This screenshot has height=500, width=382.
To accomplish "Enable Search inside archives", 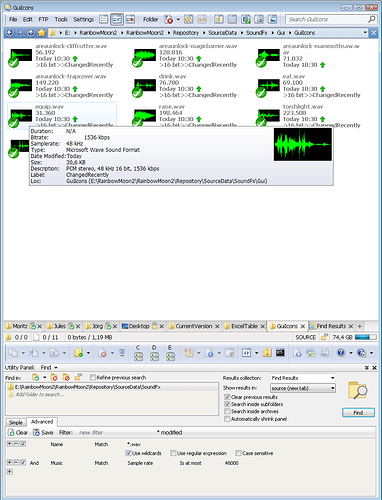I will pyautogui.click(x=227, y=411).
